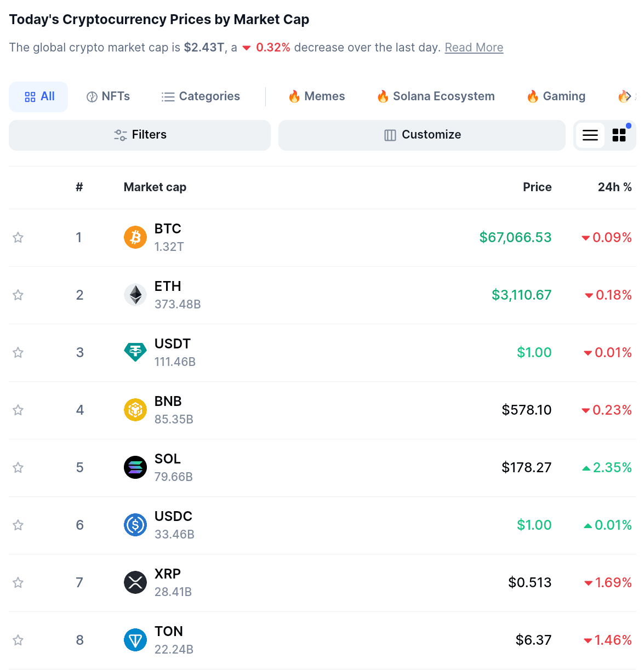The width and height of the screenshot is (644, 670).
Task: Click the Solana logo icon
Action: click(x=135, y=467)
